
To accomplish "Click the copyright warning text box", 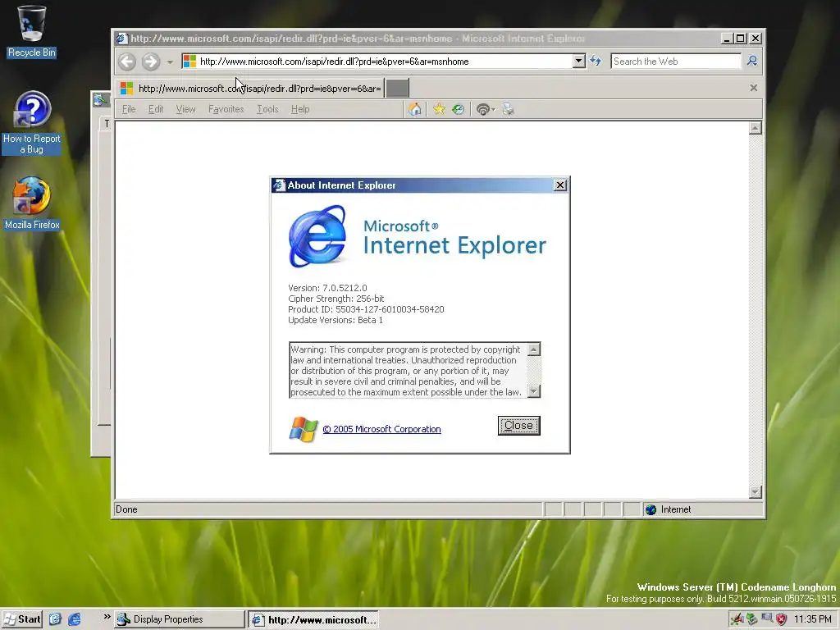I will point(409,370).
